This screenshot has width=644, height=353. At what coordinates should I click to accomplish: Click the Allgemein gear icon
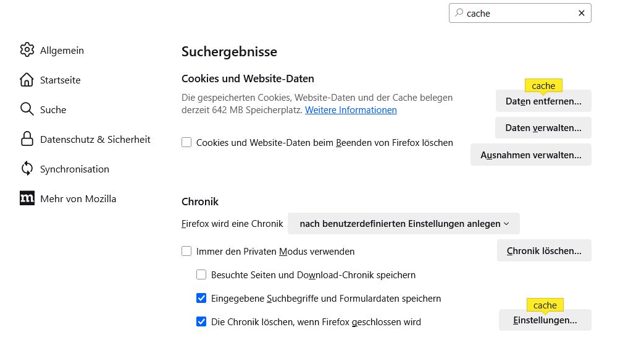pyautogui.click(x=27, y=50)
